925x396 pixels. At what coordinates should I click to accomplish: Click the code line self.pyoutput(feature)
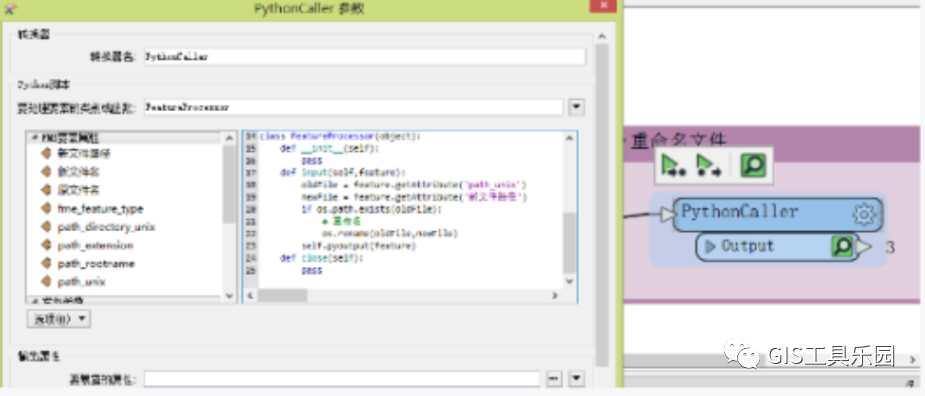359,246
